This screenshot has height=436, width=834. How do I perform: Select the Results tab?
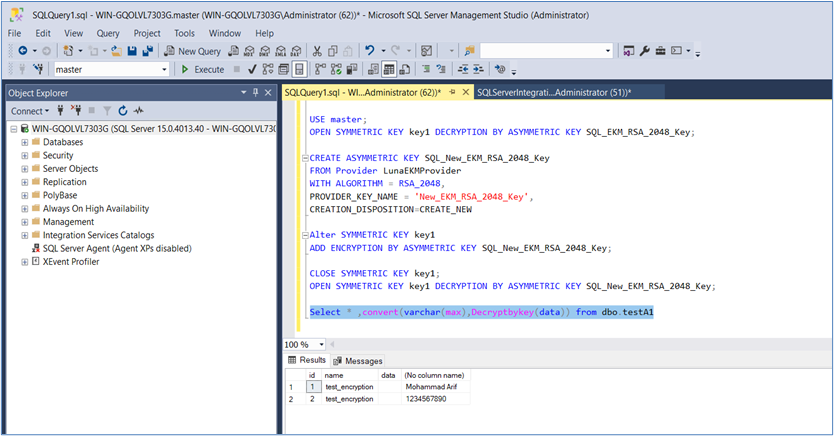(x=307, y=360)
